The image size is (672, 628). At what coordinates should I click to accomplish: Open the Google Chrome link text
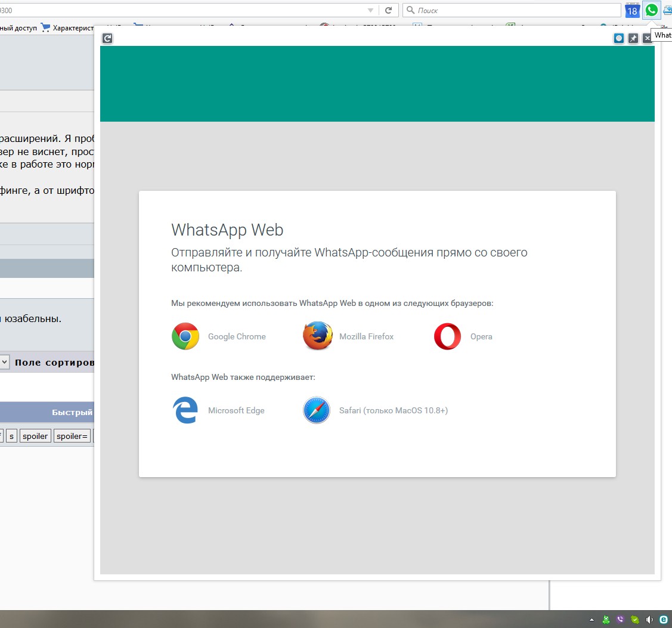click(x=237, y=336)
